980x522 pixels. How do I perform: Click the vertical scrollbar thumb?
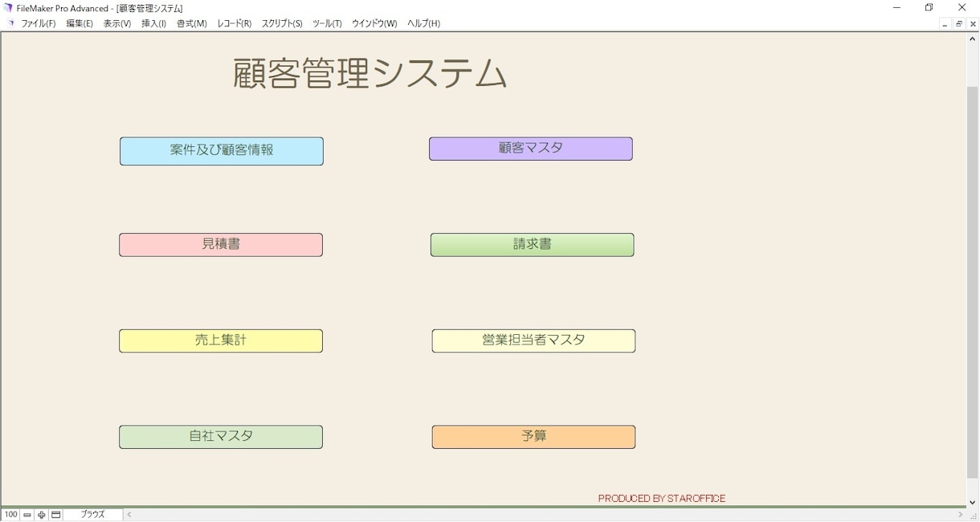coord(973,281)
